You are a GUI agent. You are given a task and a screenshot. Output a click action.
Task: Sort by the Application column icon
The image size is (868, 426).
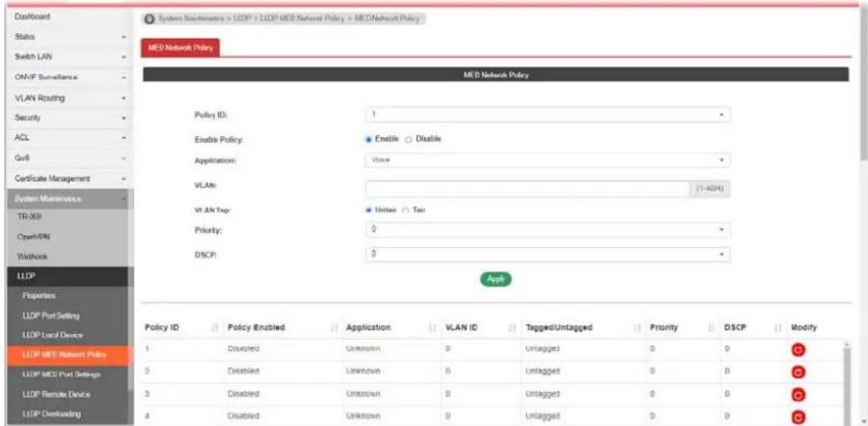coord(433,328)
